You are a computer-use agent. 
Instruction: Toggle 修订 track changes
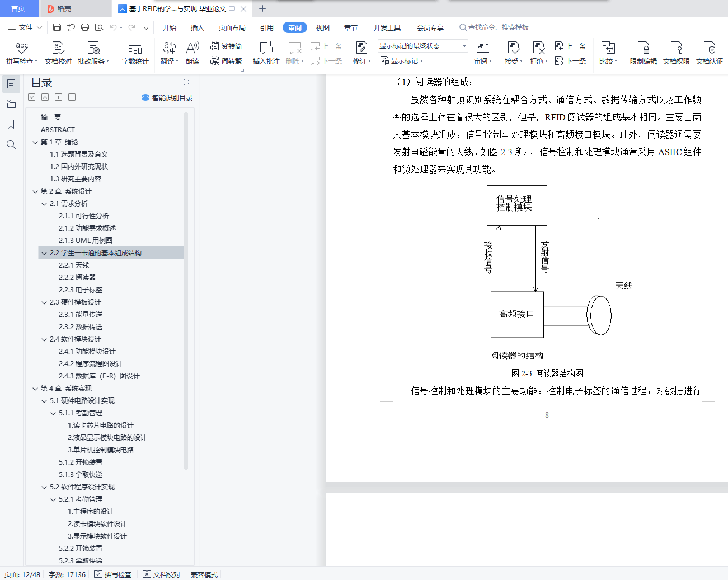point(362,53)
